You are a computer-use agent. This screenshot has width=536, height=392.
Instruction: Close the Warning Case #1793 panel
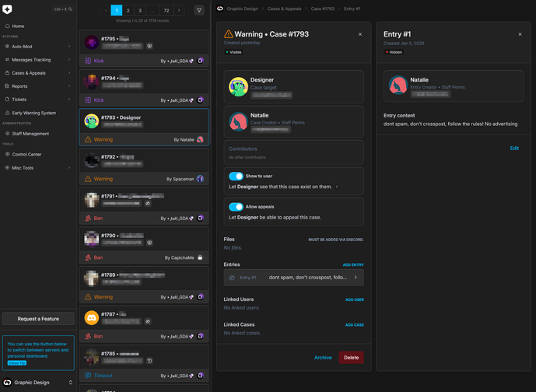359,34
